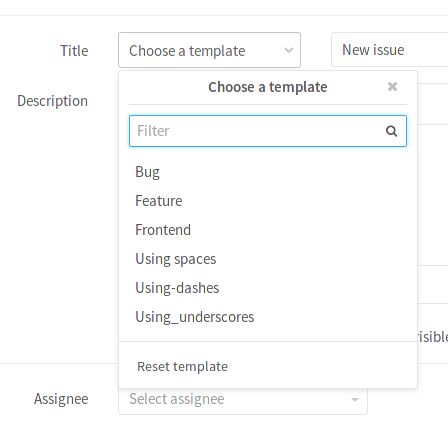
Task: Click the Title field label
Action: point(74,51)
